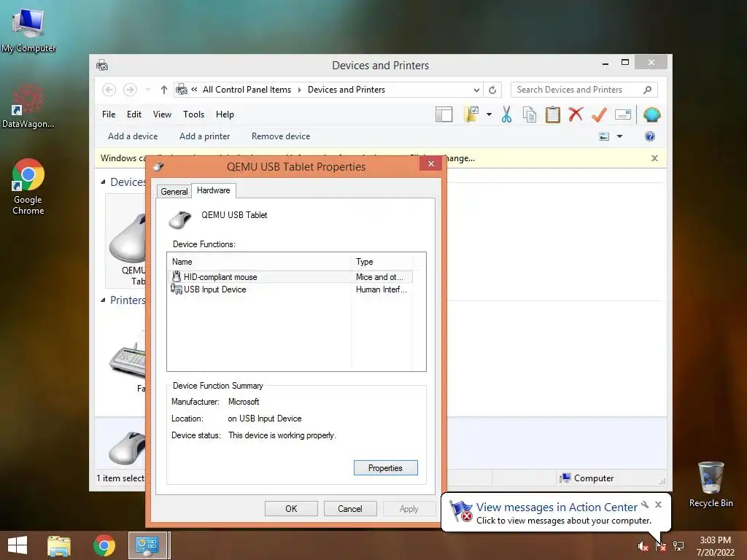Click the change view icon
Screen dimensions: 747x560
[x=604, y=136]
